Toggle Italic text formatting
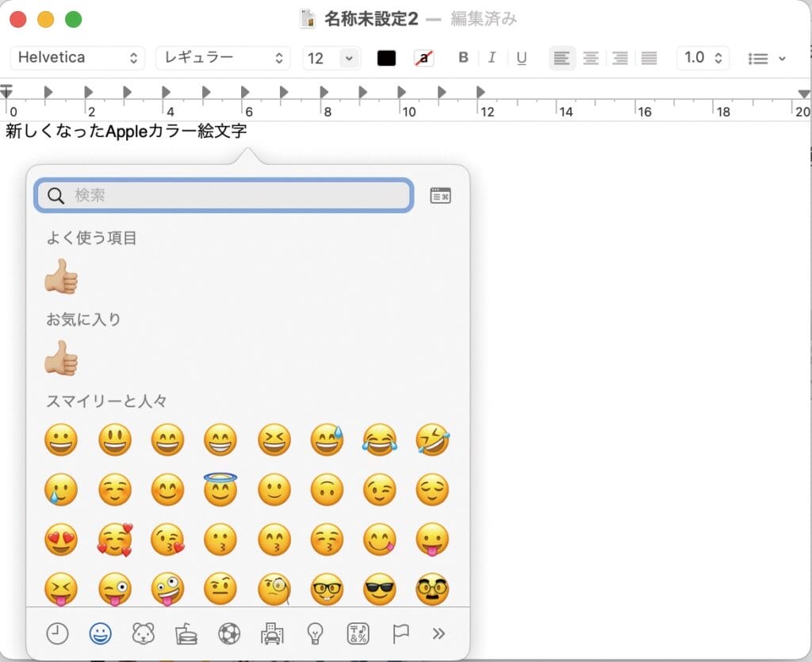The height and width of the screenshot is (662, 812). point(492,58)
